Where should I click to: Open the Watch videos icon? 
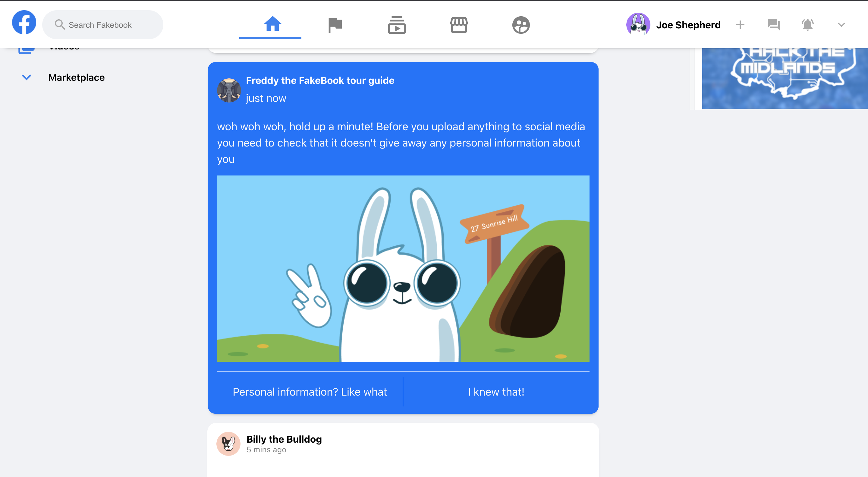pos(397,25)
